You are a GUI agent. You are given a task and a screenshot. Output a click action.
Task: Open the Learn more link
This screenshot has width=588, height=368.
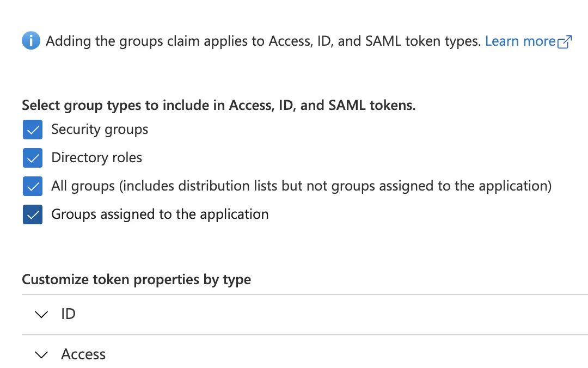pos(520,41)
